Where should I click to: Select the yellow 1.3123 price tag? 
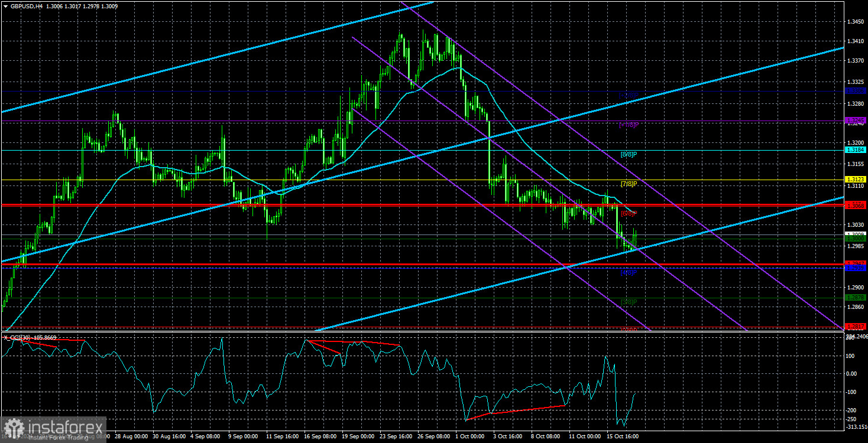856,180
